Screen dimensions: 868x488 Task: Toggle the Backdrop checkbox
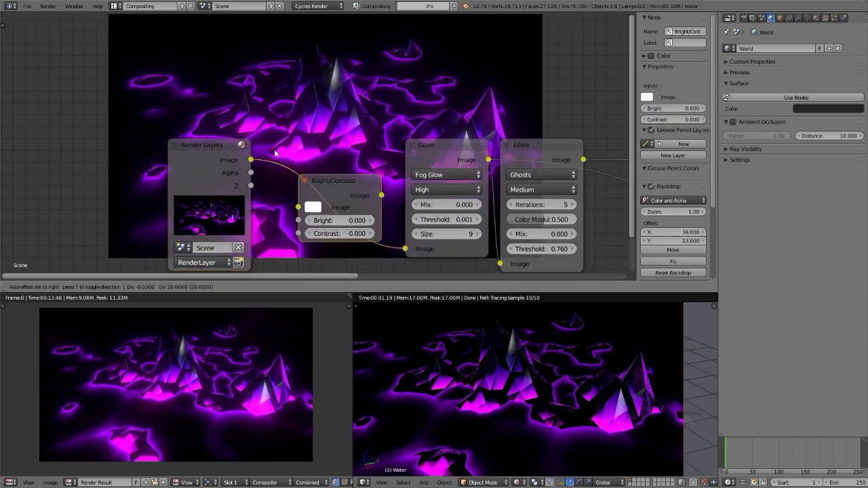pyautogui.click(x=651, y=186)
